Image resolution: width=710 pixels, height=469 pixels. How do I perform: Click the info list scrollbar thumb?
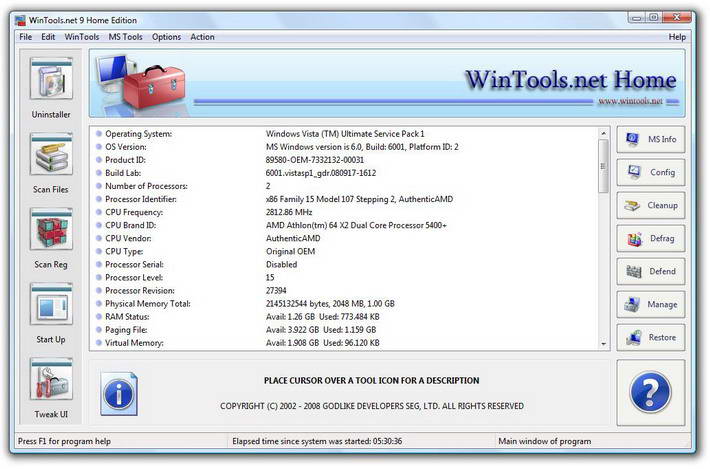tap(603, 166)
